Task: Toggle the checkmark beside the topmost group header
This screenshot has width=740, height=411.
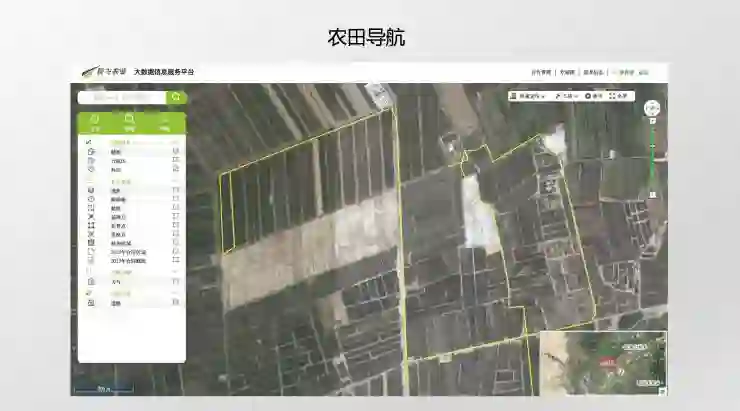Action: [x=89, y=142]
